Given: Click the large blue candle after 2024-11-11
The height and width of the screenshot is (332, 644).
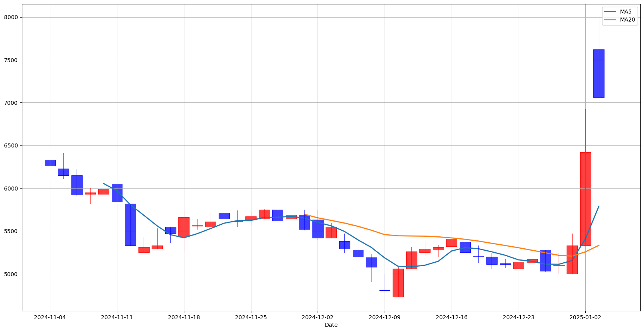Looking at the screenshot, I should [130, 224].
